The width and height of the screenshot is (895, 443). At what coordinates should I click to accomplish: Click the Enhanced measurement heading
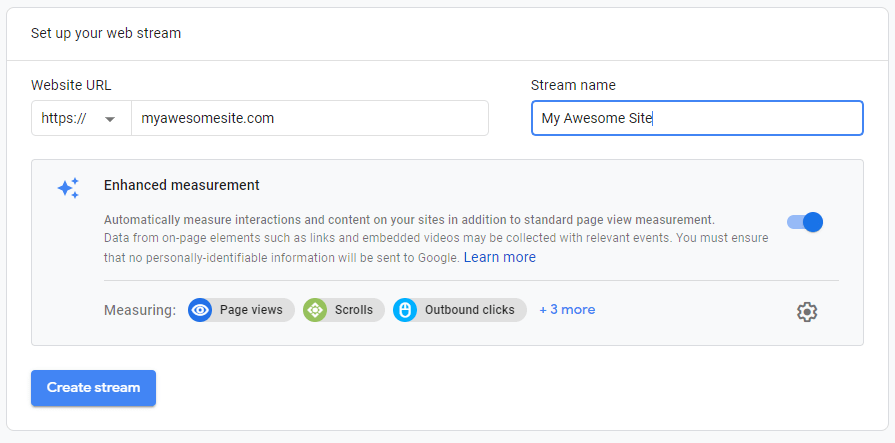181,185
